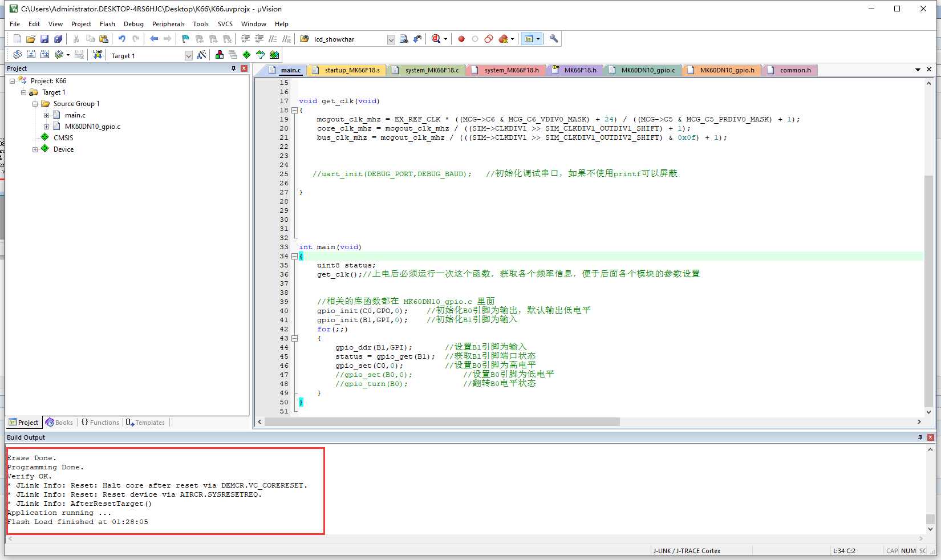The image size is (941, 560).
Task: Open Manage Project Items icon
Action: point(220,55)
